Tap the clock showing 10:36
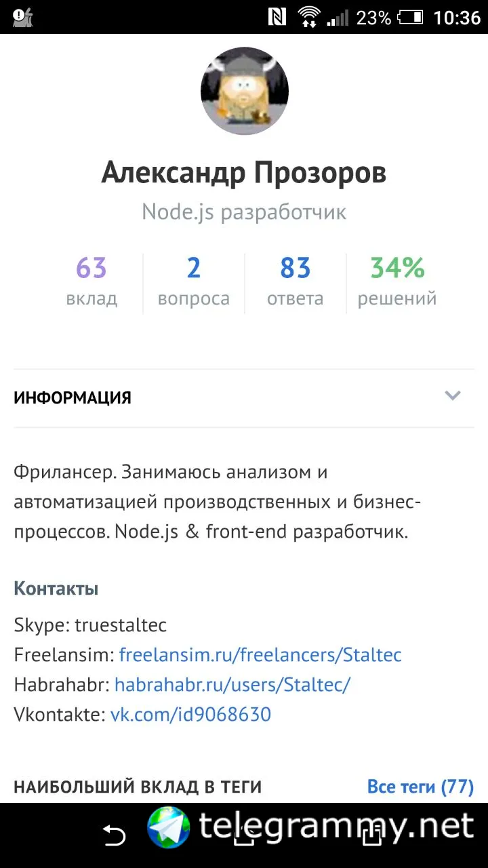The image size is (488, 868). click(456, 17)
